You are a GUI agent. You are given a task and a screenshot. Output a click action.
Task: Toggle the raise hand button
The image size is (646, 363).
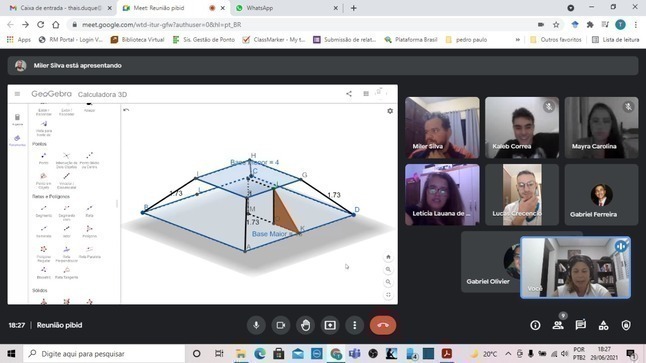coord(305,325)
